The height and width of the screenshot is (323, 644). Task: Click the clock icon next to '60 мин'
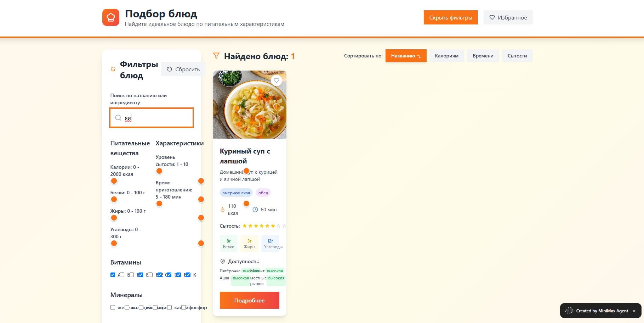point(255,210)
